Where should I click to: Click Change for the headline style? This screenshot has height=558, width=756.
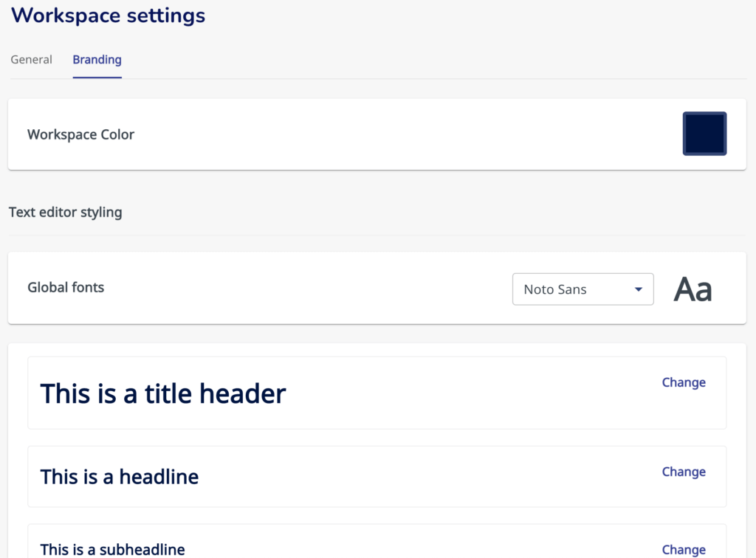pos(684,472)
